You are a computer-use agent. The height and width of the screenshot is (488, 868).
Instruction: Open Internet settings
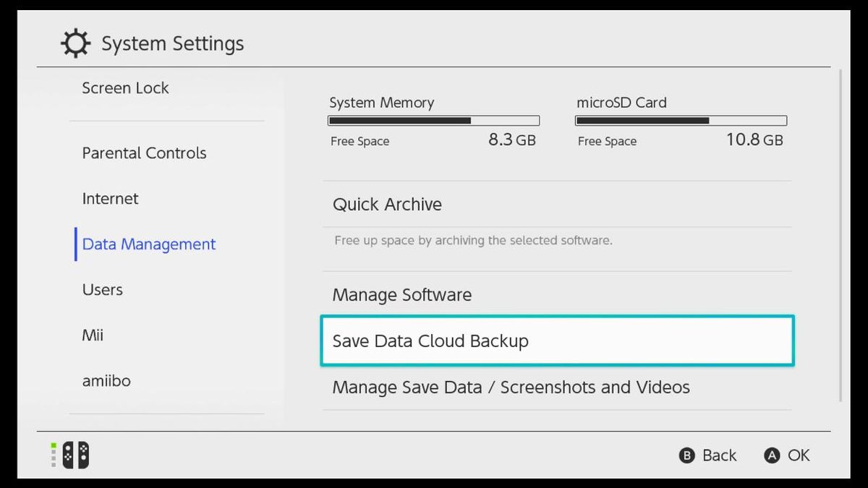(x=110, y=198)
